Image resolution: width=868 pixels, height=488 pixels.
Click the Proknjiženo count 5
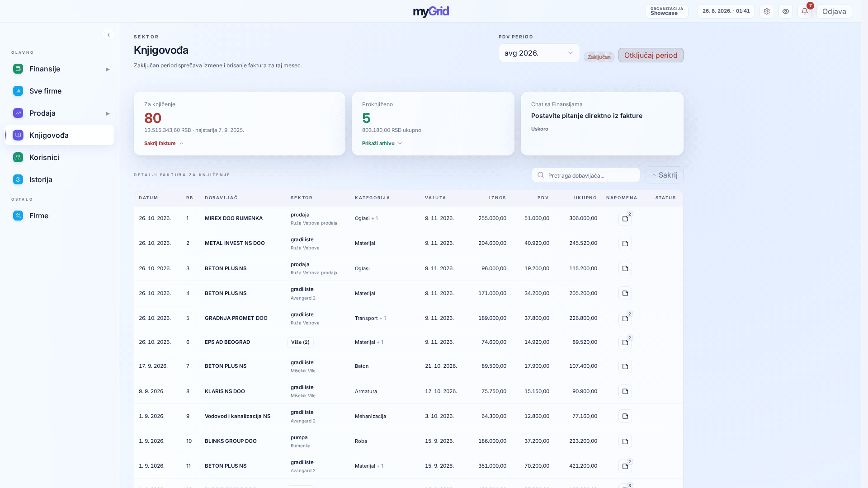(x=366, y=118)
